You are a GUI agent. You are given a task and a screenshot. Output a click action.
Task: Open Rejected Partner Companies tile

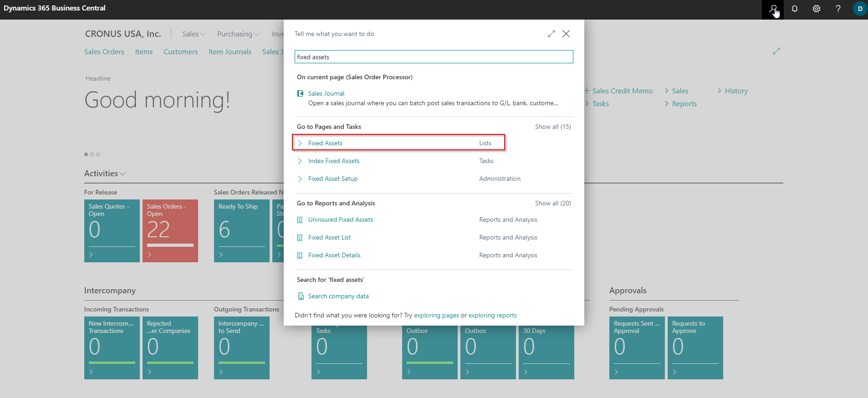point(170,348)
